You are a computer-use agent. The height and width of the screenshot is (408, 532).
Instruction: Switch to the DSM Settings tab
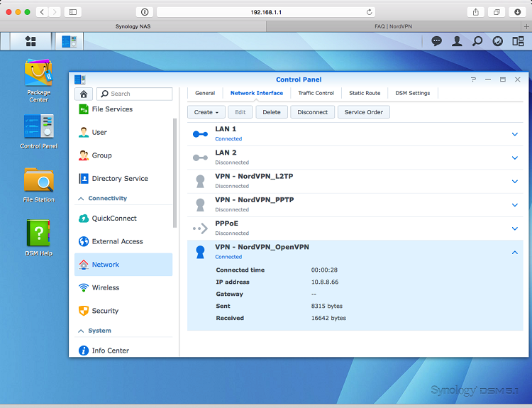[x=412, y=93]
